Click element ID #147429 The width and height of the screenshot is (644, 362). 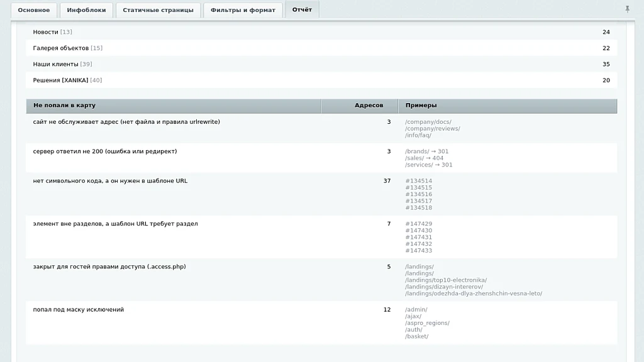point(418,224)
